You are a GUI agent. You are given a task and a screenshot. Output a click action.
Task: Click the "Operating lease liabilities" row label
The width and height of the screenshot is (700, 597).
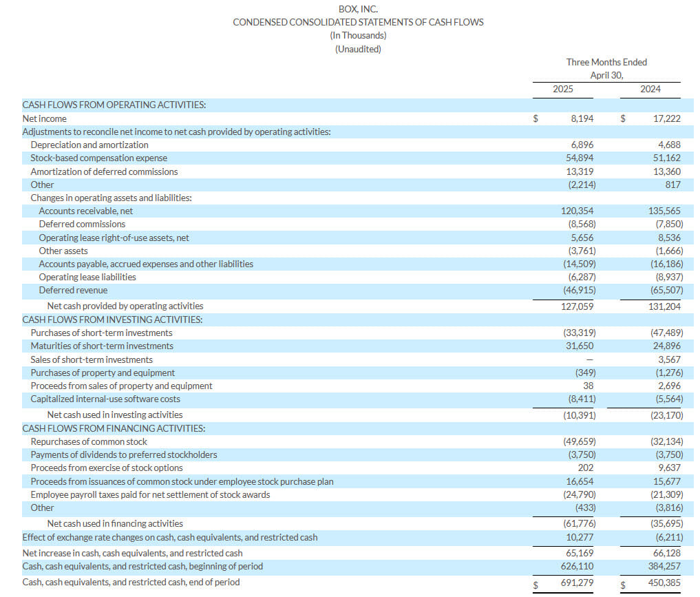click(x=87, y=277)
